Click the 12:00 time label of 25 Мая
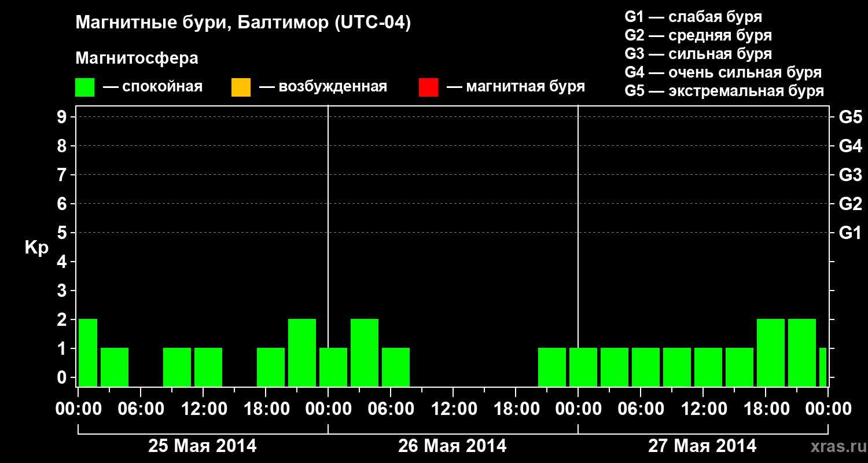868x463 pixels. pos(203,409)
